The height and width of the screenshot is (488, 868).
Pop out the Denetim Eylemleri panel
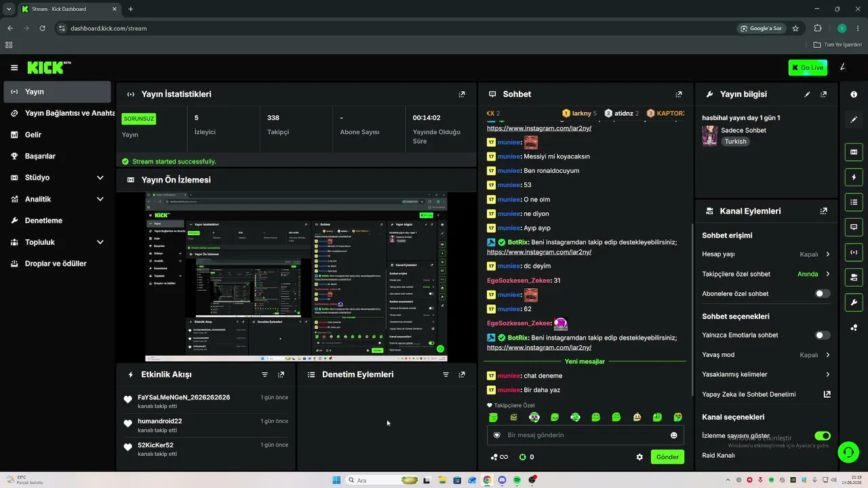pyautogui.click(x=462, y=374)
